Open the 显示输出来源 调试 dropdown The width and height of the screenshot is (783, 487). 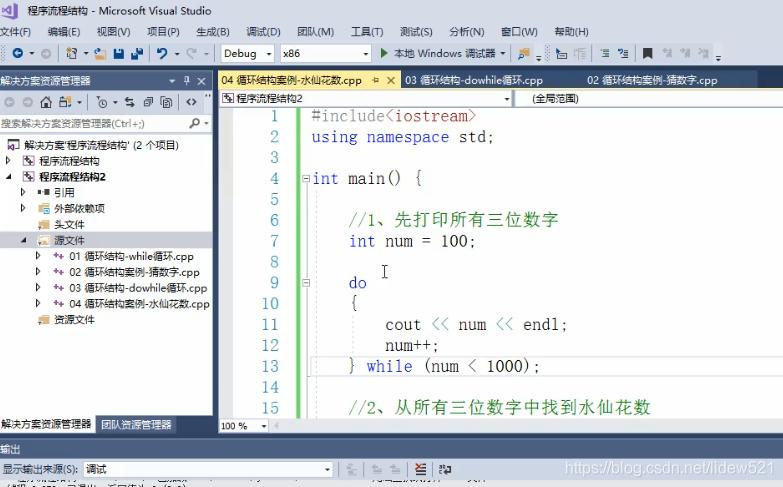pos(208,469)
